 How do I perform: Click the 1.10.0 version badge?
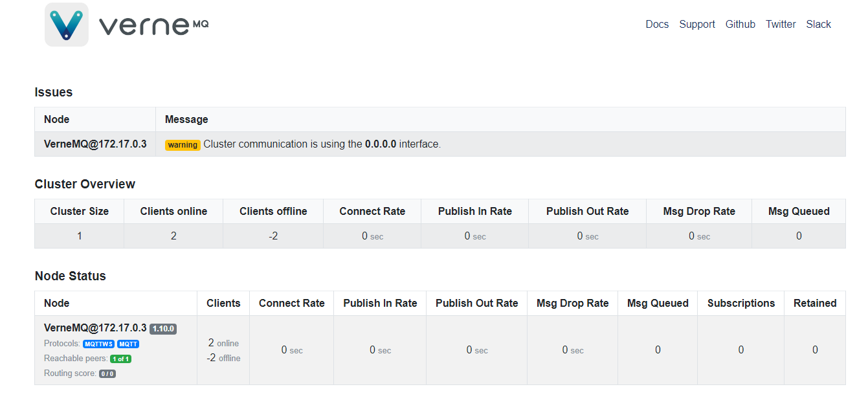163,329
